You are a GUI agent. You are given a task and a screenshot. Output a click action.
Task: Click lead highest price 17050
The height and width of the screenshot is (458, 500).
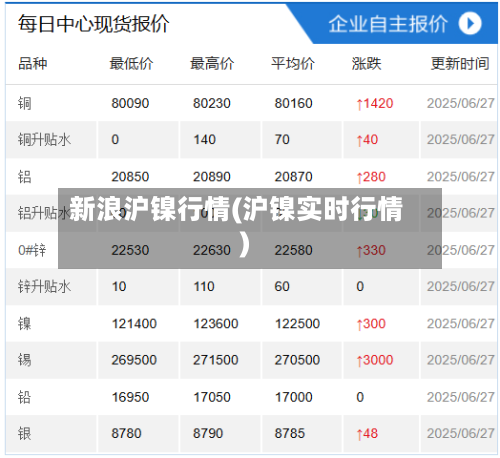point(212,397)
